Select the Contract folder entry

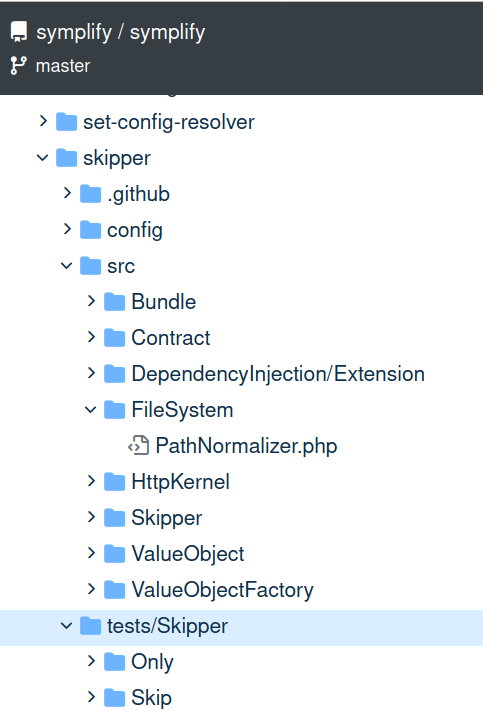pyautogui.click(x=171, y=338)
